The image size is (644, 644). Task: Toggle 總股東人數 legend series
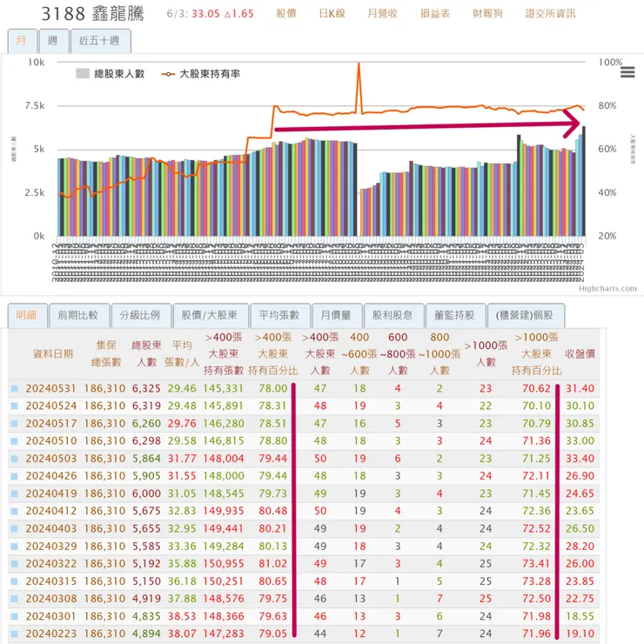pos(111,74)
